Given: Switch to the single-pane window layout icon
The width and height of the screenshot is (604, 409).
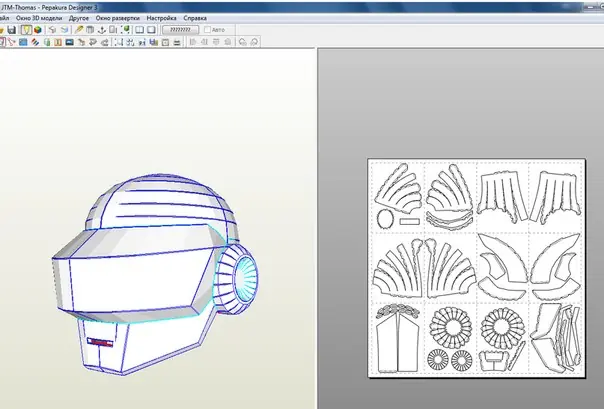Looking at the screenshot, I should pyautogui.click(x=151, y=30).
